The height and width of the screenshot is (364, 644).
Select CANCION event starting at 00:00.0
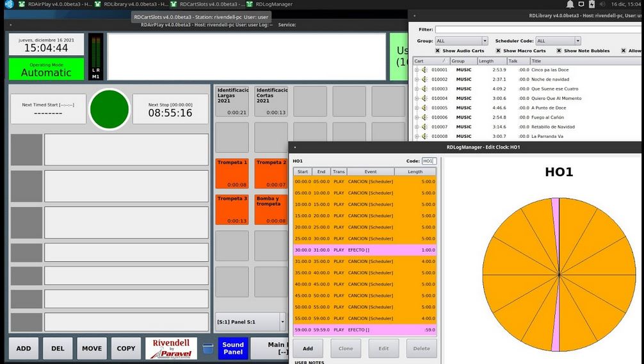click(365, 181)
